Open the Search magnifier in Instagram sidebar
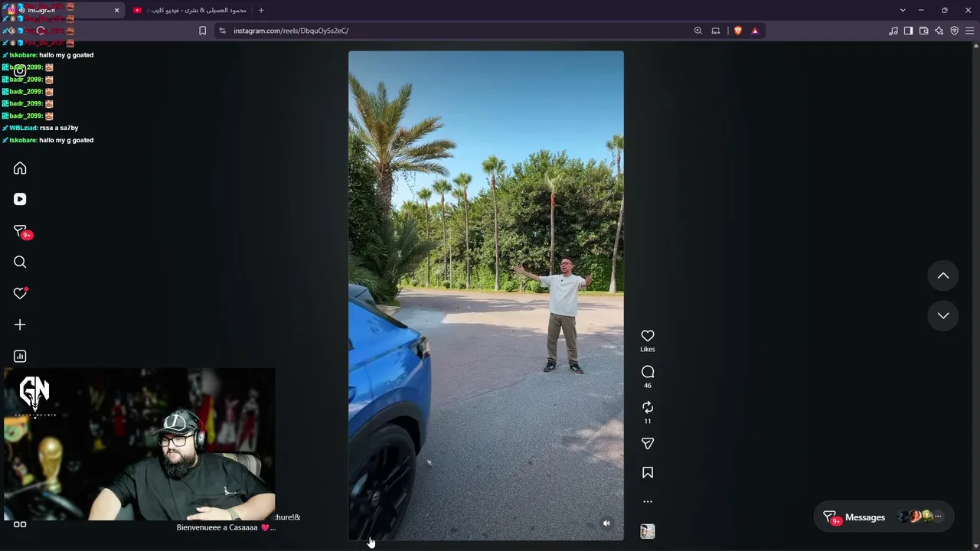The width and height of the screenshot is (980, 551). click(x=20, y=262)
